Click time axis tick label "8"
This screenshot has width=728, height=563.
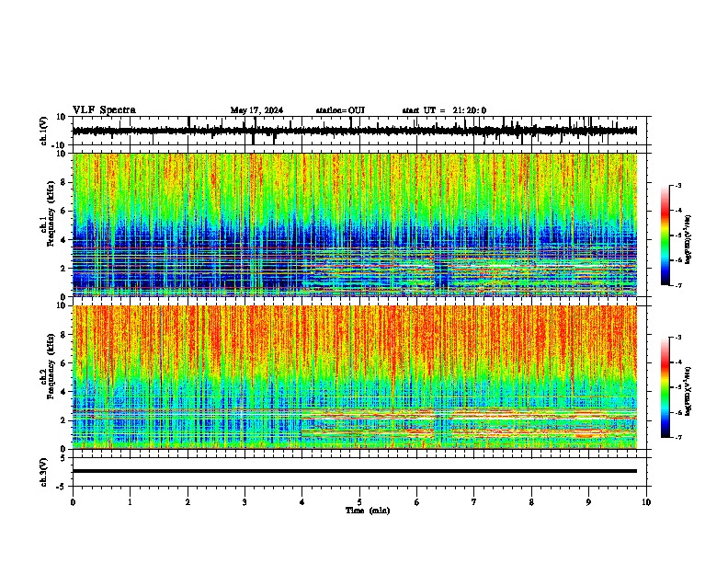click(x=531, y=502)
